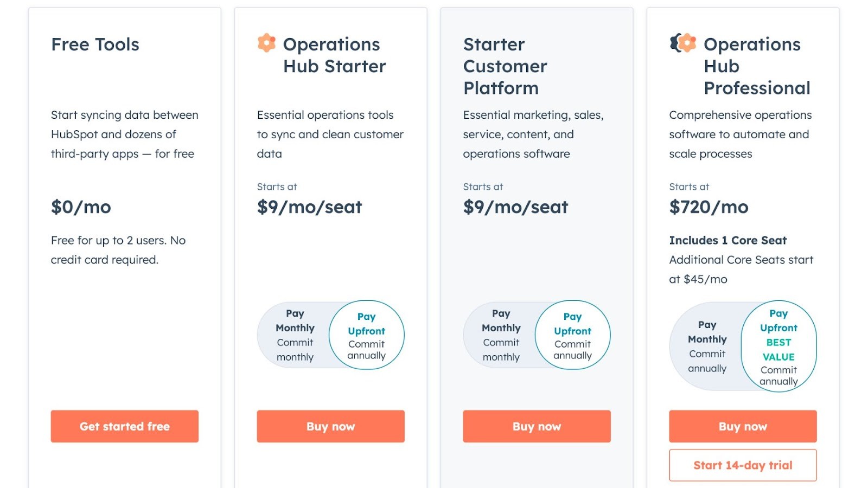Click the $0/mo price on Free Tools

[81, 207]
